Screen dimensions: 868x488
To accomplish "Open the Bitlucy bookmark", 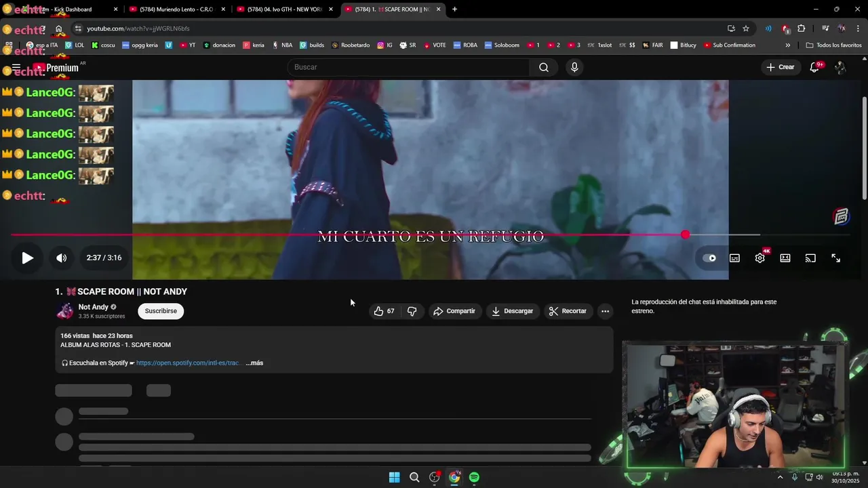I will [x=683, y=45].
